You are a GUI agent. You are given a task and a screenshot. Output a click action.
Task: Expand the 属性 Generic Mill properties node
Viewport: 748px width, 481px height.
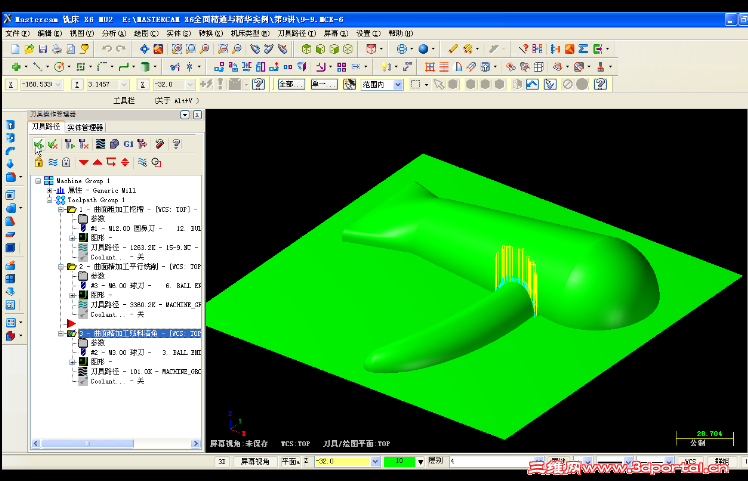click(x=49, y=190)
